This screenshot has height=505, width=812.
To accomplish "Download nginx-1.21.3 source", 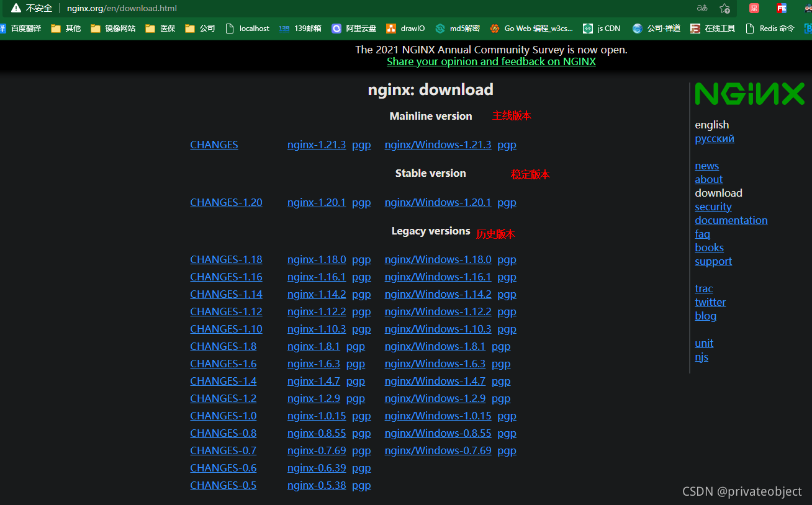I will point(317,145).
